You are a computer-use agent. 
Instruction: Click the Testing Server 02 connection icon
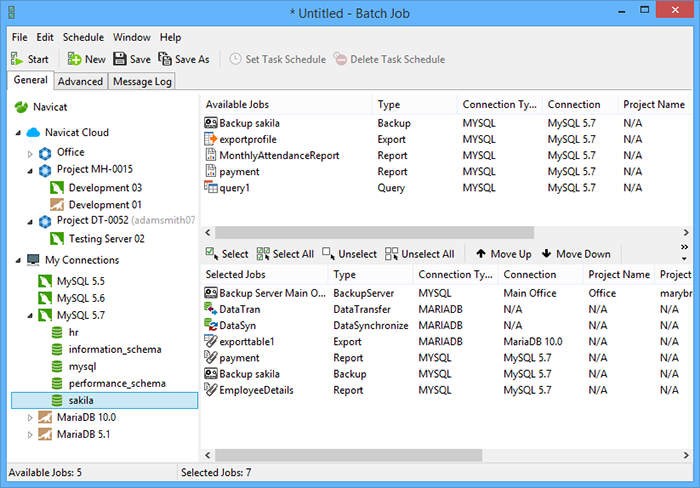pyautogui.click(x=57, y=239)
